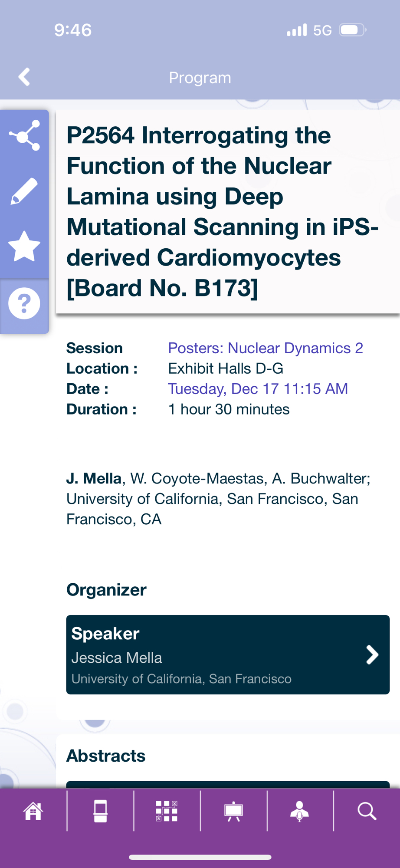Go to home in bottom bar
400x868 pixels.
(x=33, y=811)
